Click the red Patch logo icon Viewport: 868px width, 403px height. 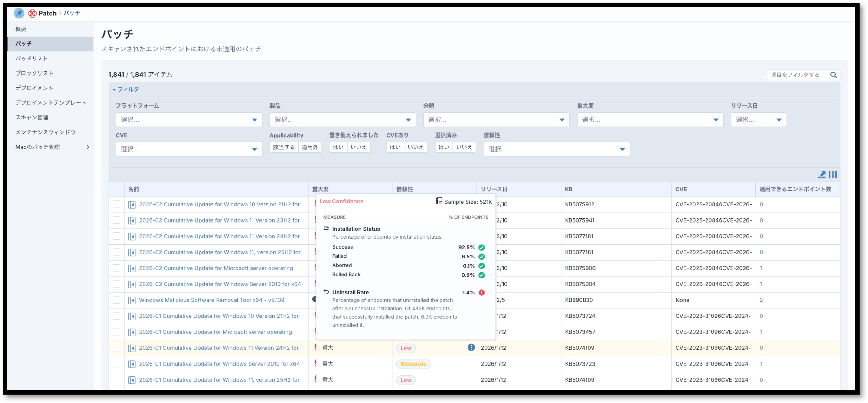coord(32,13)
